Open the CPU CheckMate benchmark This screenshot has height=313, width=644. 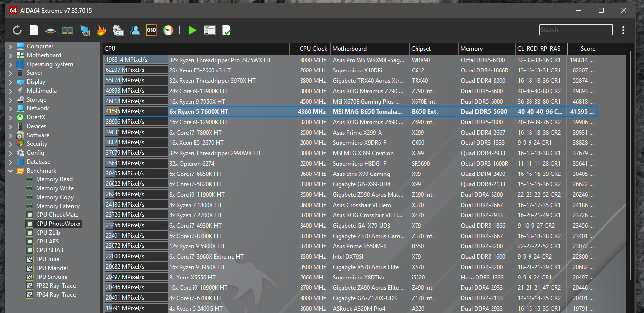pyautogui.click(x=57, y=215)
